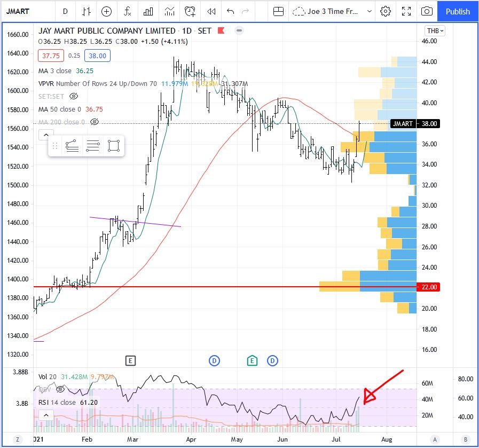
Task: Click the blue 38.00 buy price button
Action: pyautogui.click(x=97, y=56)
